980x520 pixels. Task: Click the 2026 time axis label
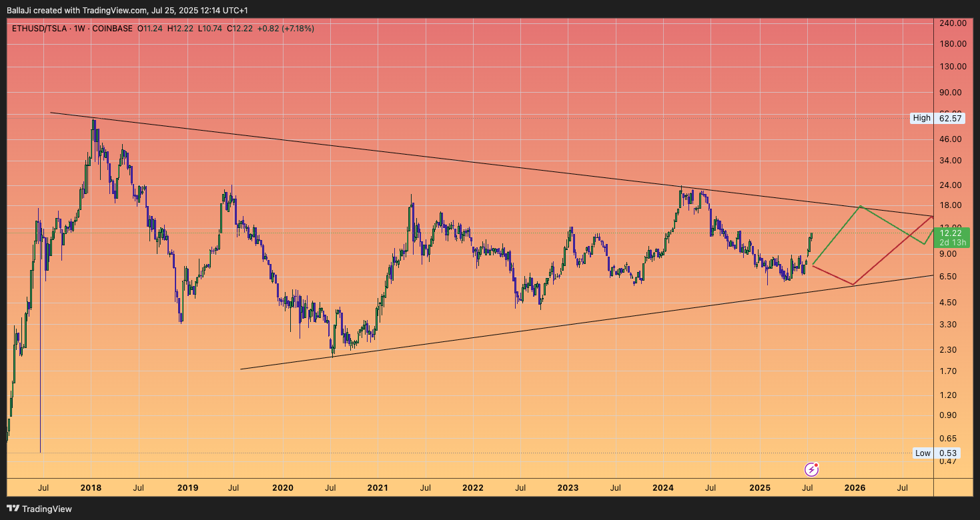click(855, 488)
